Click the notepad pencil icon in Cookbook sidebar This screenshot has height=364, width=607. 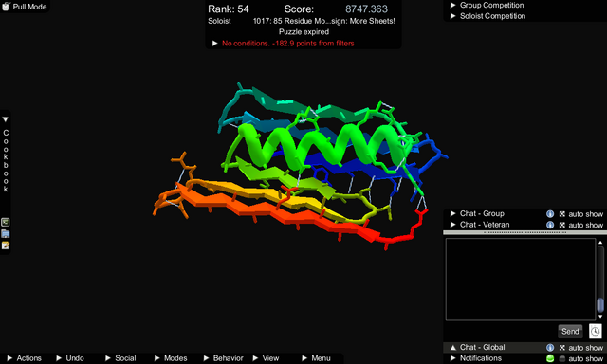point(6,246)
